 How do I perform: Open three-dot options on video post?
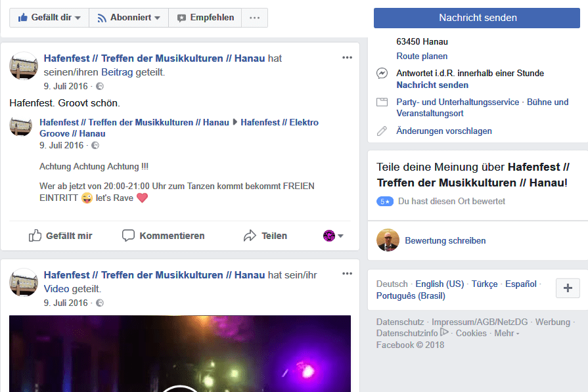(x=348, y=273)
